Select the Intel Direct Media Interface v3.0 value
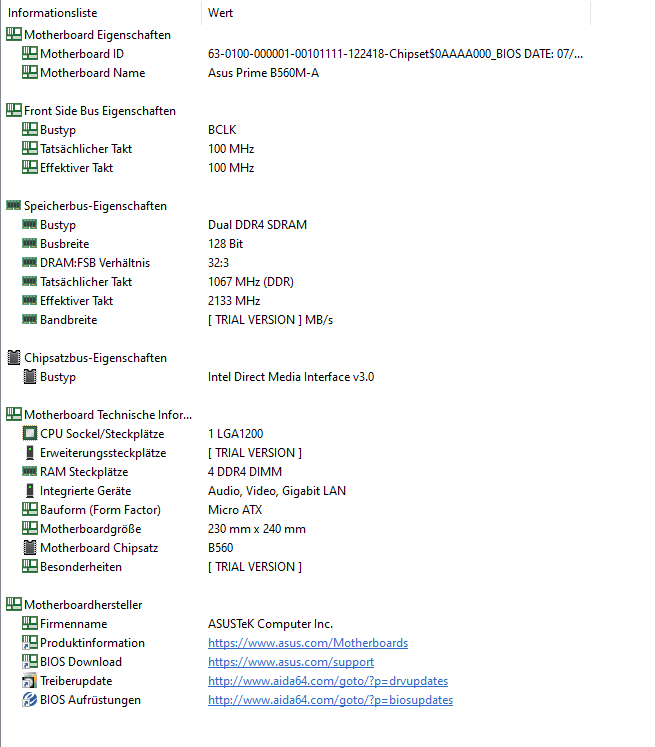The width and height of the screenshot is (655, 747). [x=291, y=376]
